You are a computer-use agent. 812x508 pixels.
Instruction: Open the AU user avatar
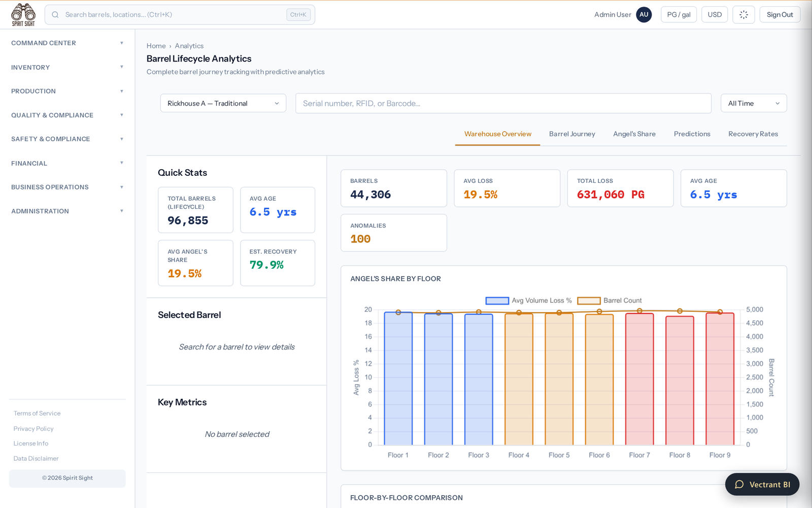point(644,15)
